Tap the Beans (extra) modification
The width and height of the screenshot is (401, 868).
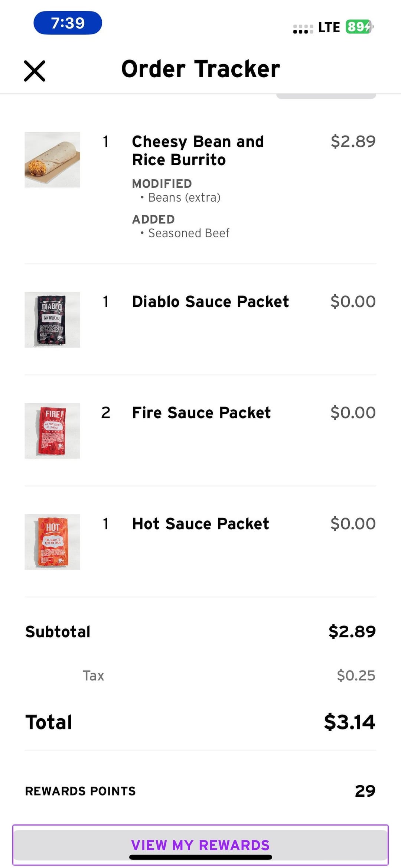click(184, 198)
